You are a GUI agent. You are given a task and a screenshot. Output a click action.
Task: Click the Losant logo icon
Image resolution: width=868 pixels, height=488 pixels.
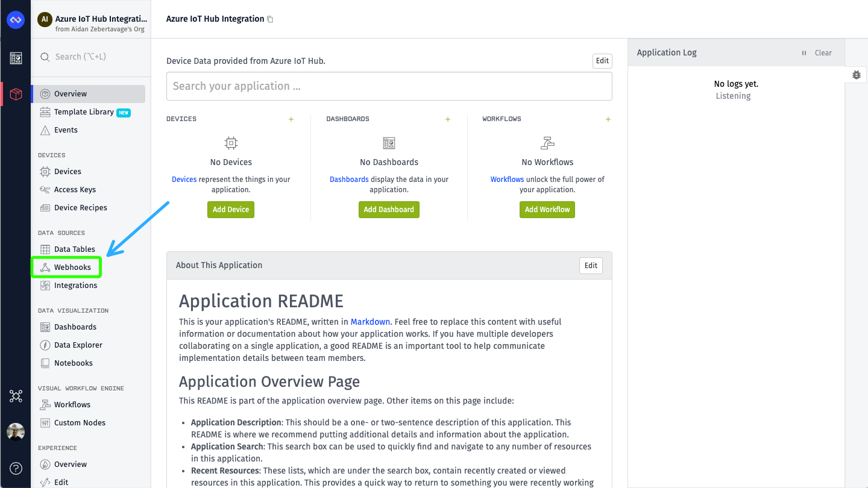tap(15, 20)
